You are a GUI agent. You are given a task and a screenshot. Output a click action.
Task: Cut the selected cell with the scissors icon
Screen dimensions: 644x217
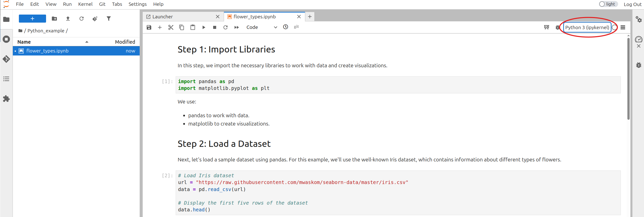171,27
